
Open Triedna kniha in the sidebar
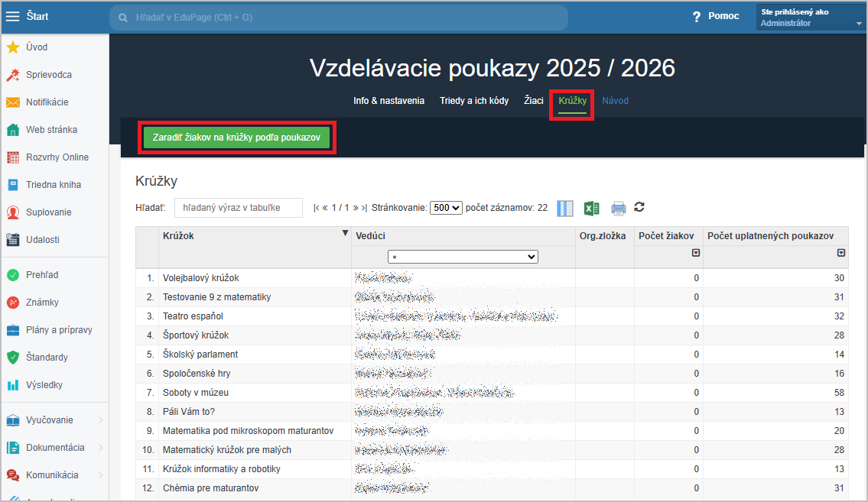coord(53,185)
